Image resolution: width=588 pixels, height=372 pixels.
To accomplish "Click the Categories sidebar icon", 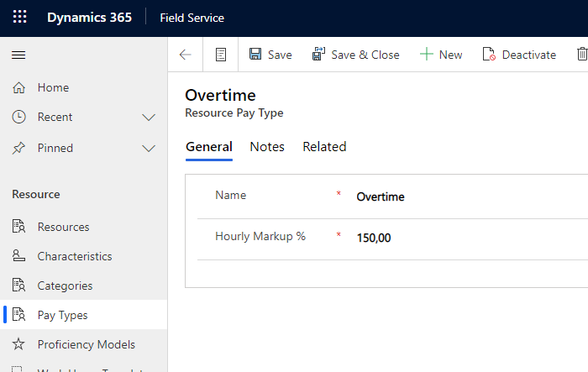I will 18,285.
